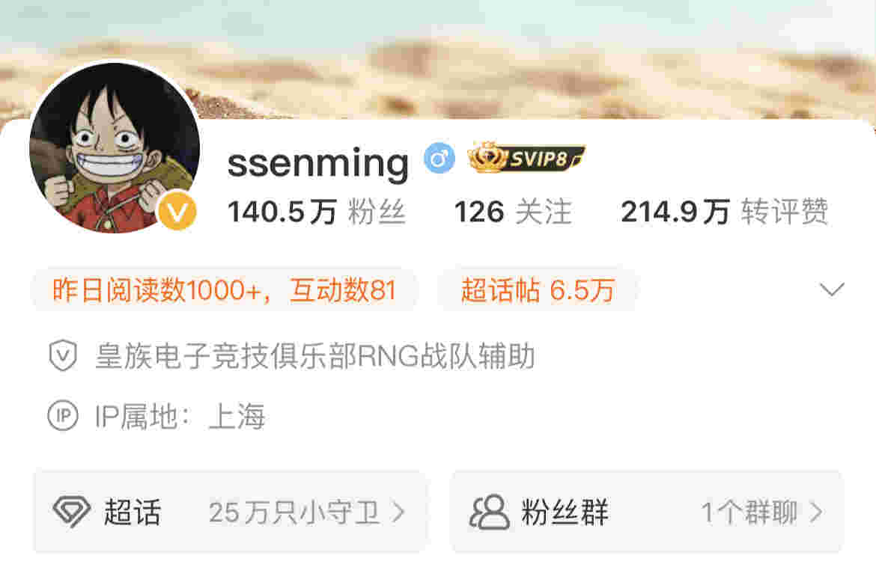Tap the 昨日阅读数1000+ stats tag

(x=225, y=290)
